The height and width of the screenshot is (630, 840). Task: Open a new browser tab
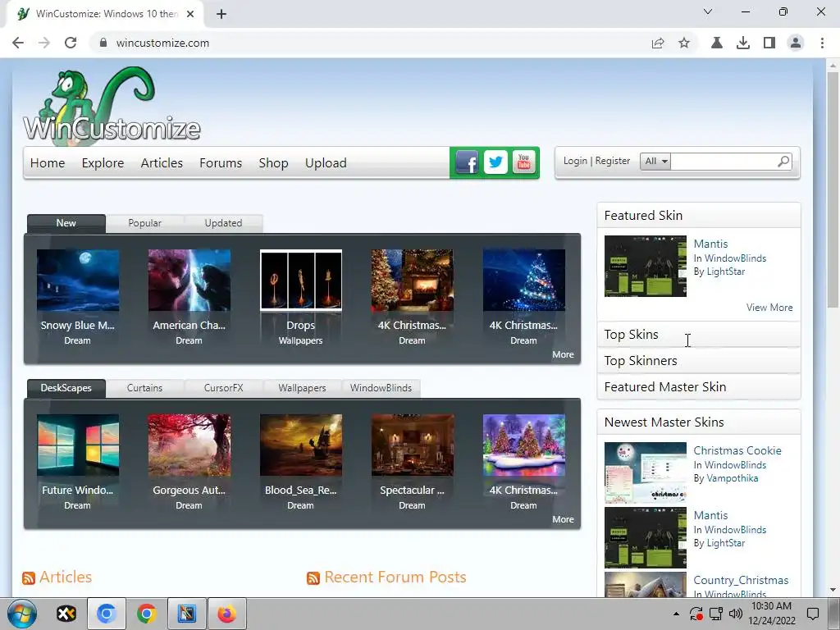[x=221, y=14]
